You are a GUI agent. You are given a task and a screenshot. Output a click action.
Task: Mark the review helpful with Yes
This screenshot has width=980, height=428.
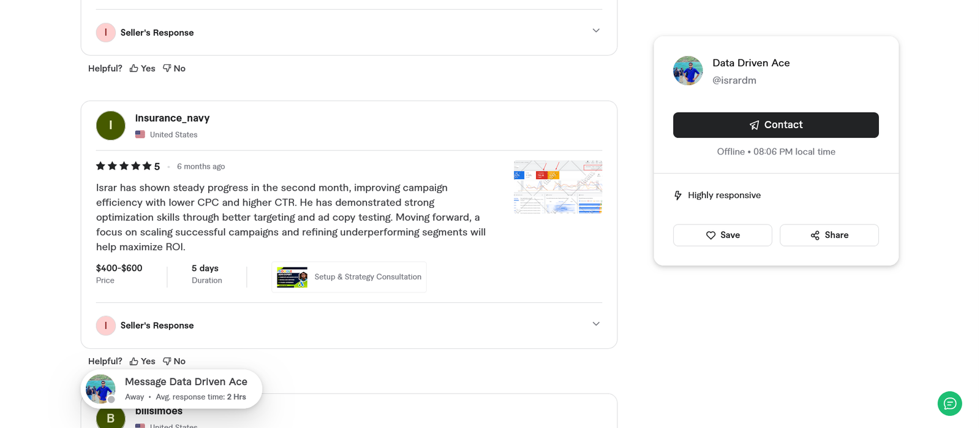[x=147, y=68]
